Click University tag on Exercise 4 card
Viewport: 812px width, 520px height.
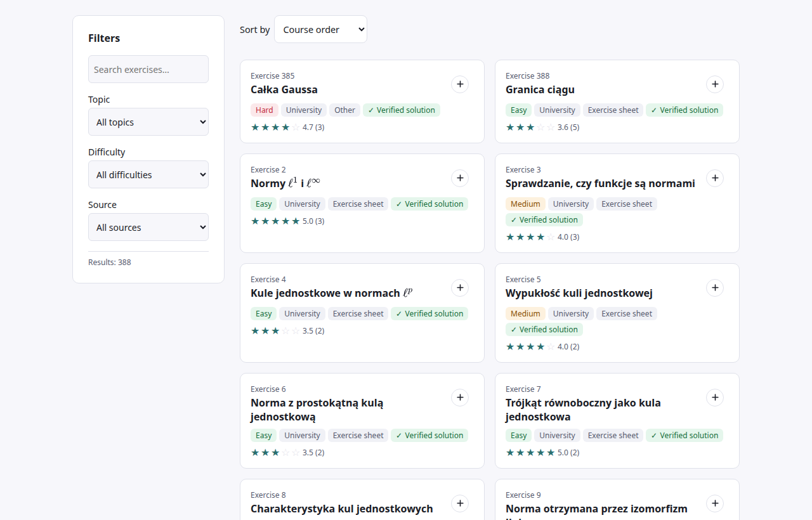pos(302,313)
